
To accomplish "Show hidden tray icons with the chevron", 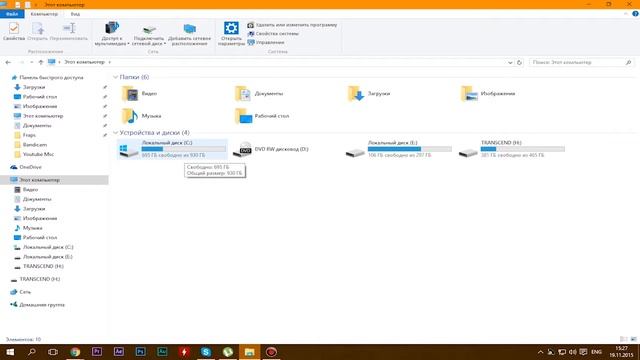I will coord(540,352).
